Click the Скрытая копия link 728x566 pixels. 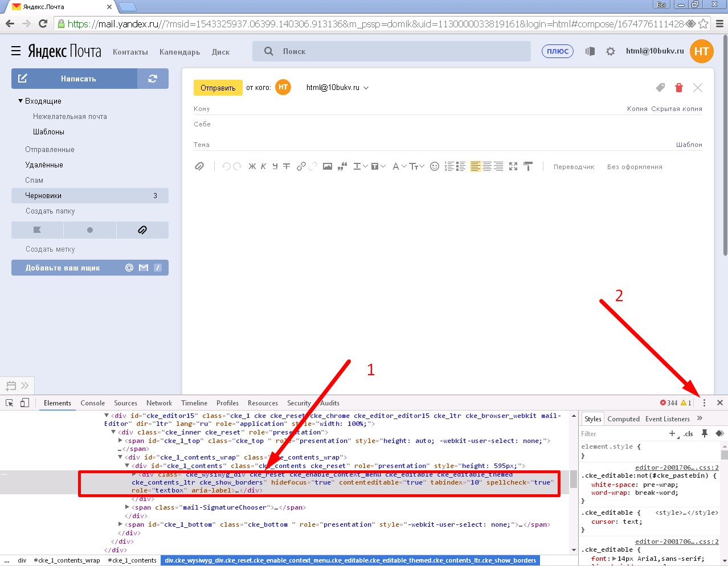[677, 109]
